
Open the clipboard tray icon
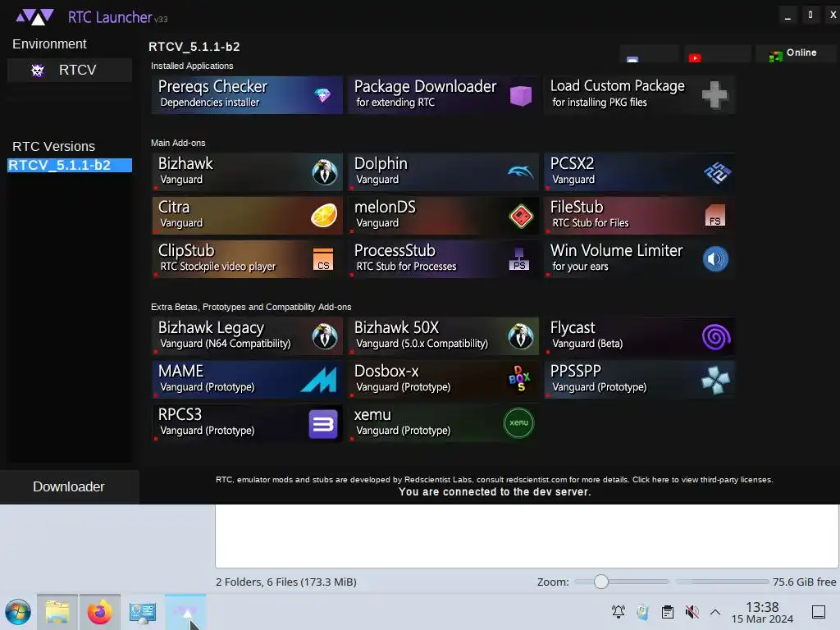668,612
